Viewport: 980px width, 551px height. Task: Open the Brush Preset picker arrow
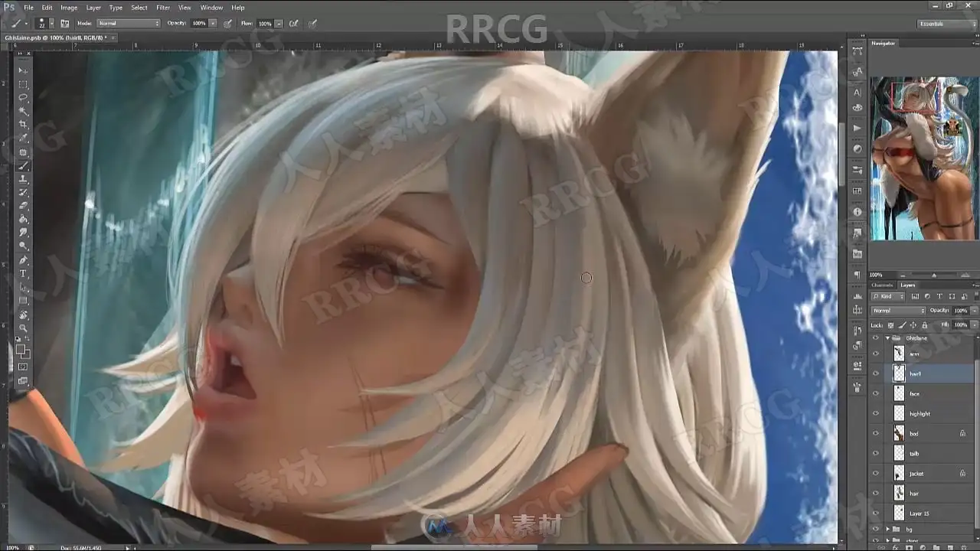52,24
